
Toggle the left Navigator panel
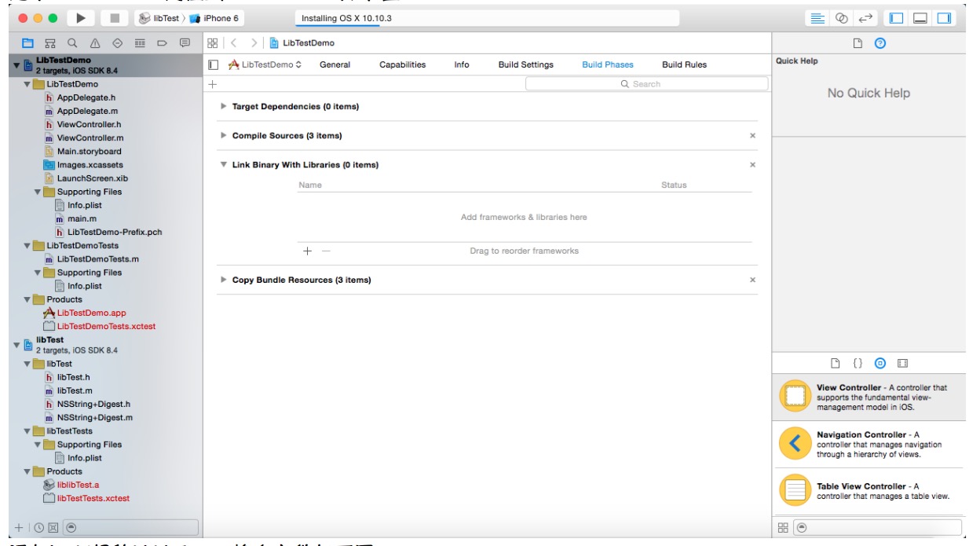(896, 18)
